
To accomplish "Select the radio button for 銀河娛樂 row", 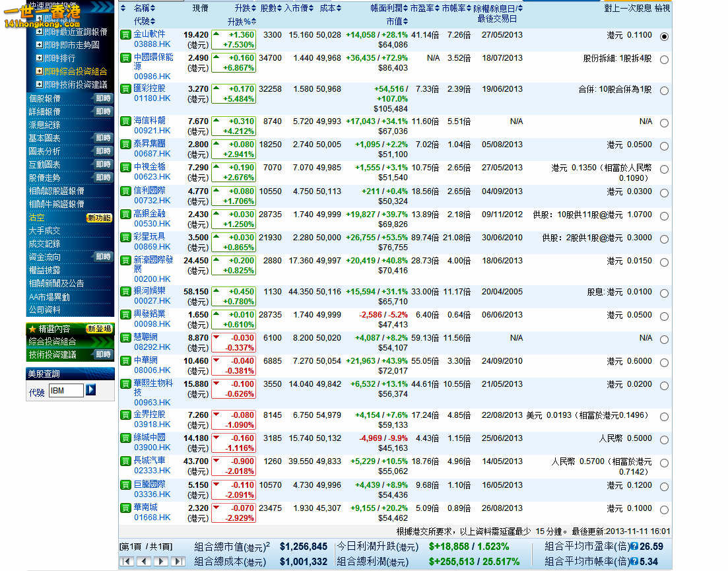I will click(665, 294).
